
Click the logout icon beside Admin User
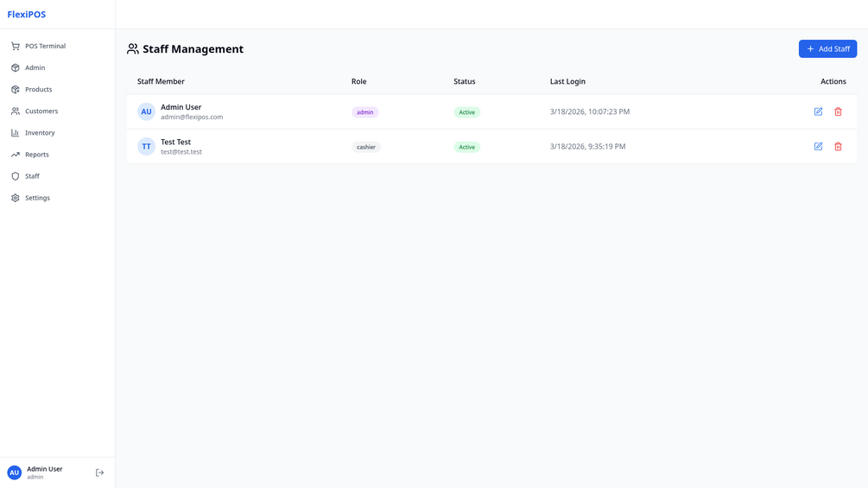tap(99, 472)
